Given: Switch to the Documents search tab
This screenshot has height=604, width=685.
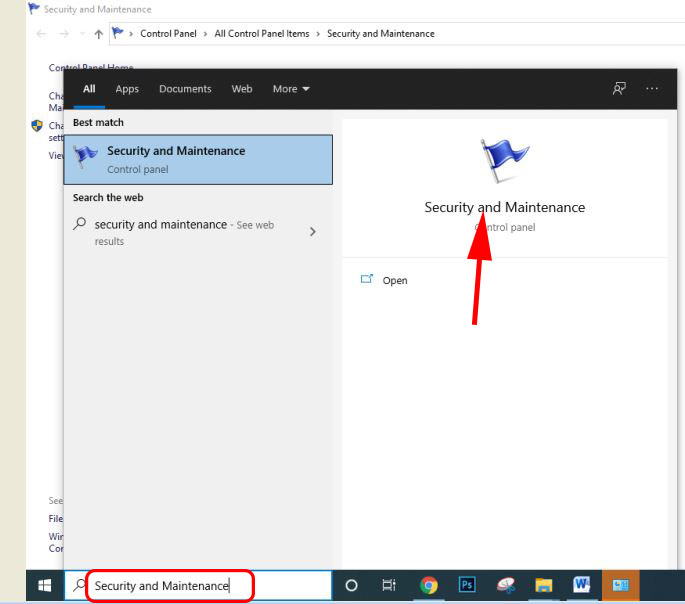Looking at the screenshot, I should pyautogui.click(x=185, y=89).
